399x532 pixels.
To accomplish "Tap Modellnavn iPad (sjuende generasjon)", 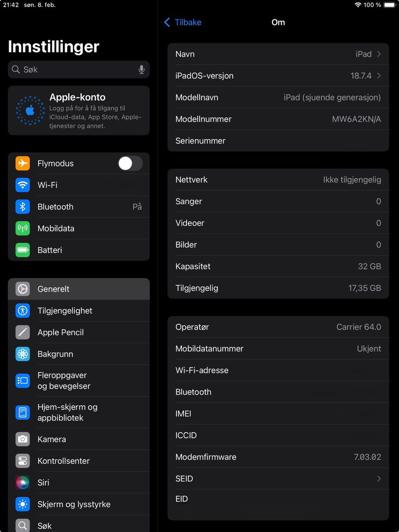I will pos(278,97).
